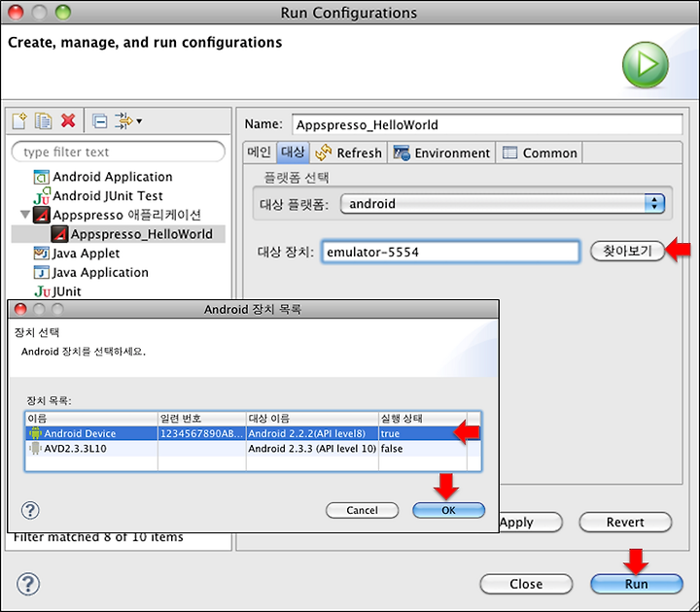Viewport: 700px width, 612px height.
Task: Click the 이름 column header
Action: [x=91, y=419]
